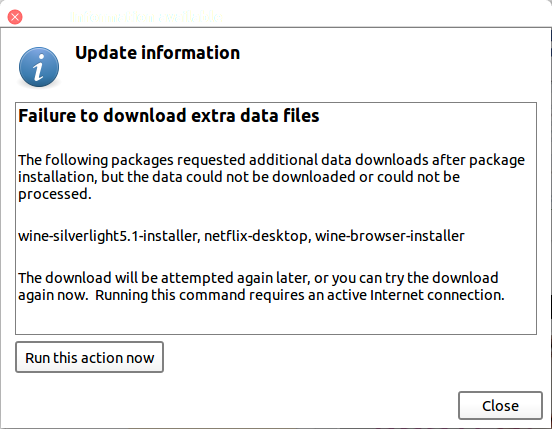Click the words Internet connection in the message
552x429 pixels.
tap(437, 295)
